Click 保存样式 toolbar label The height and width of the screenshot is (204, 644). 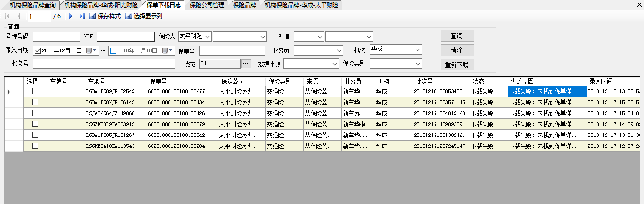(x=109, y=16)
